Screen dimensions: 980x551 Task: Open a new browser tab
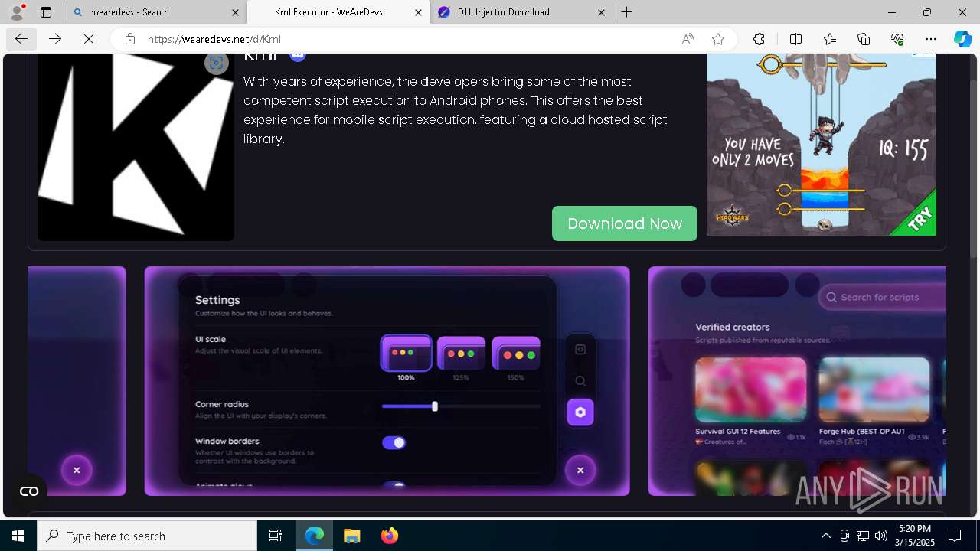pos(627,12)
